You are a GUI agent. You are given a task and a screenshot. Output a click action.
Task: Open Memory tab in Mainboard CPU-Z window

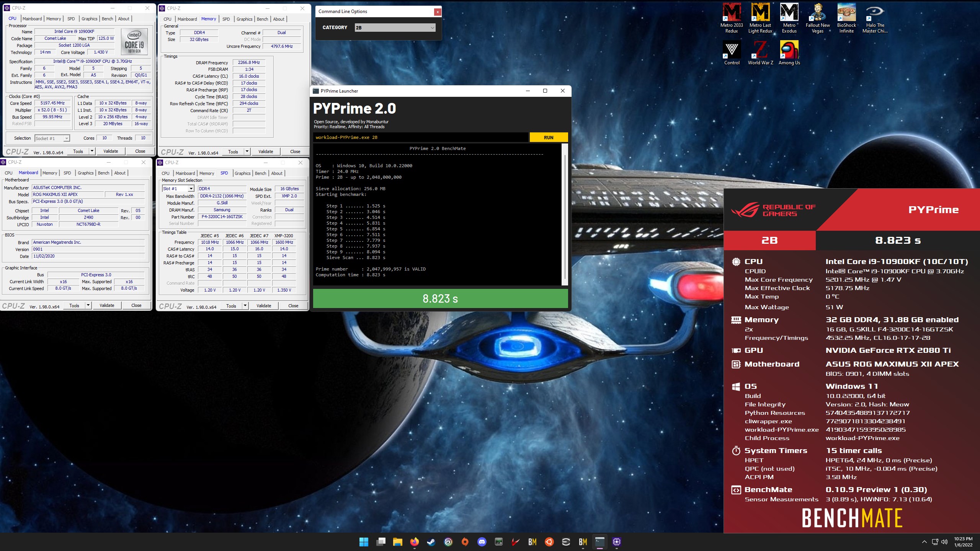[50, 173]
